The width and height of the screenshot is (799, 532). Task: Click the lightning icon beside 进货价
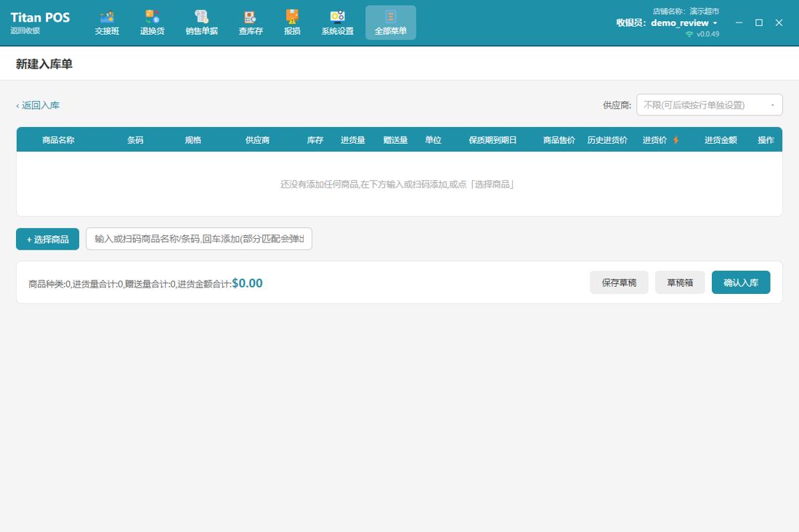pyautogui.click(x=676, y=139)
